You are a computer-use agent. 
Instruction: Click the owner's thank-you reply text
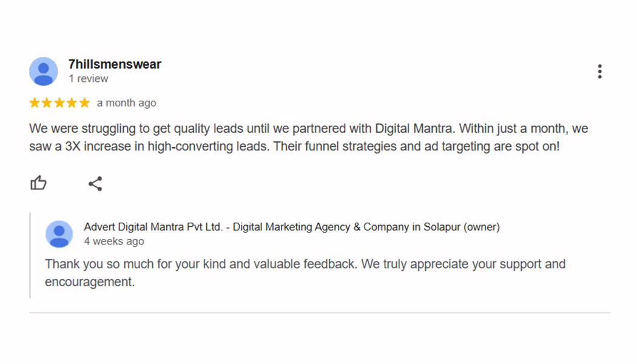pos(305,272)
